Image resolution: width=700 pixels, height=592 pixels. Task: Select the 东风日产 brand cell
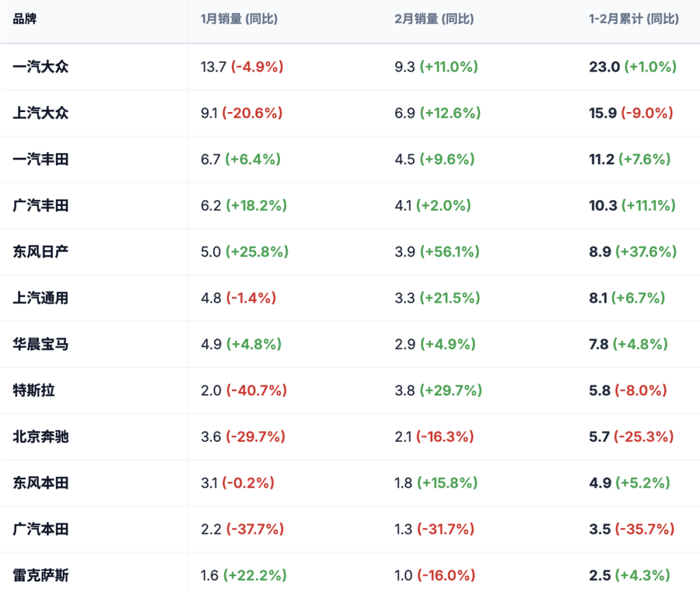coord(41,251)
